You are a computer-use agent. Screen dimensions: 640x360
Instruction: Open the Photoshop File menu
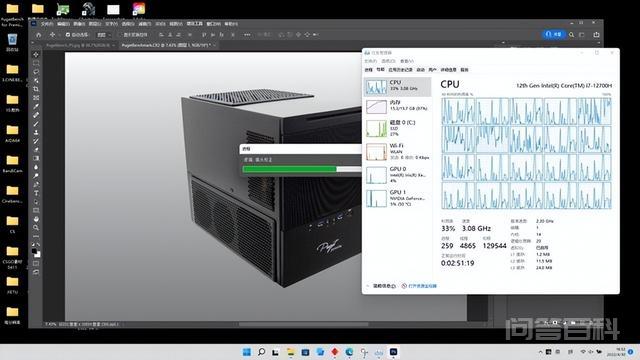click(x=47, y=24)
